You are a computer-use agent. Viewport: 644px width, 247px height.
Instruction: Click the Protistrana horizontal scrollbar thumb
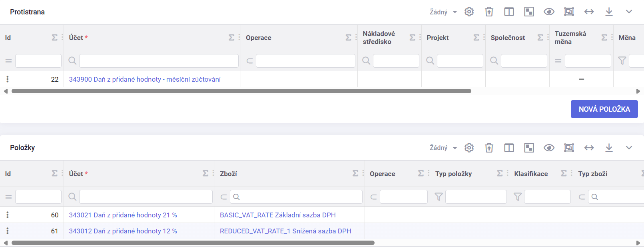(241, 91)
